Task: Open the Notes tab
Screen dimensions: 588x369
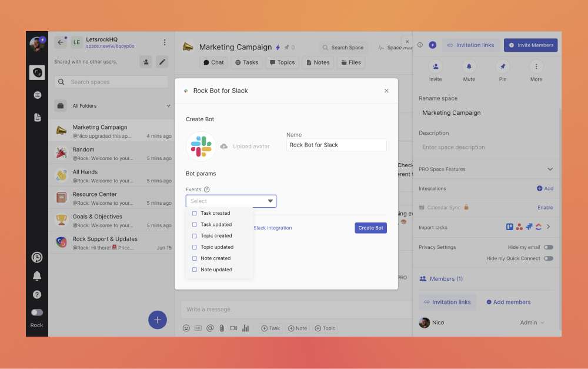Action: coord(317,62)
